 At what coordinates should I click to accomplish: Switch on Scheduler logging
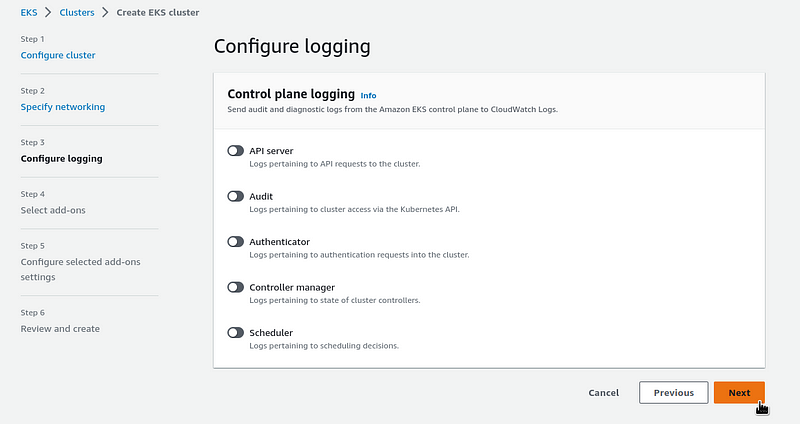pos(235,333)
